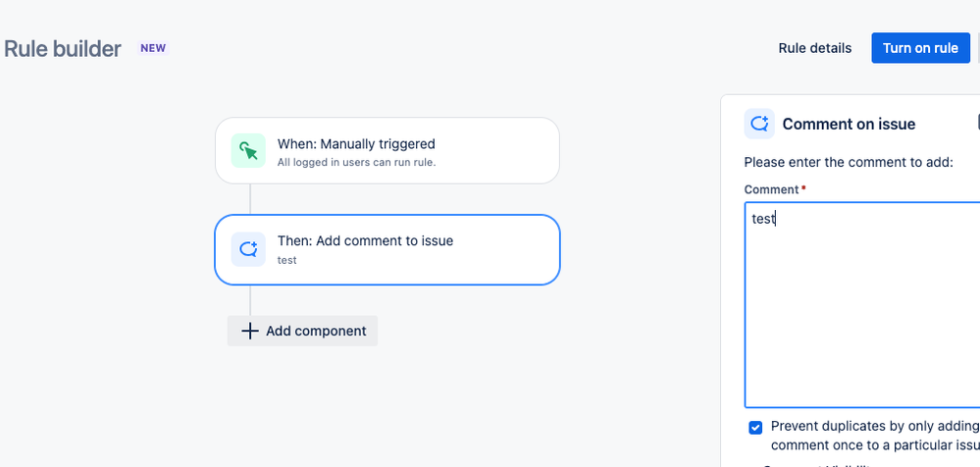This screenshot has width=980, height=467.
Task: Click the Turn on rule button
Action: [920, 48]
